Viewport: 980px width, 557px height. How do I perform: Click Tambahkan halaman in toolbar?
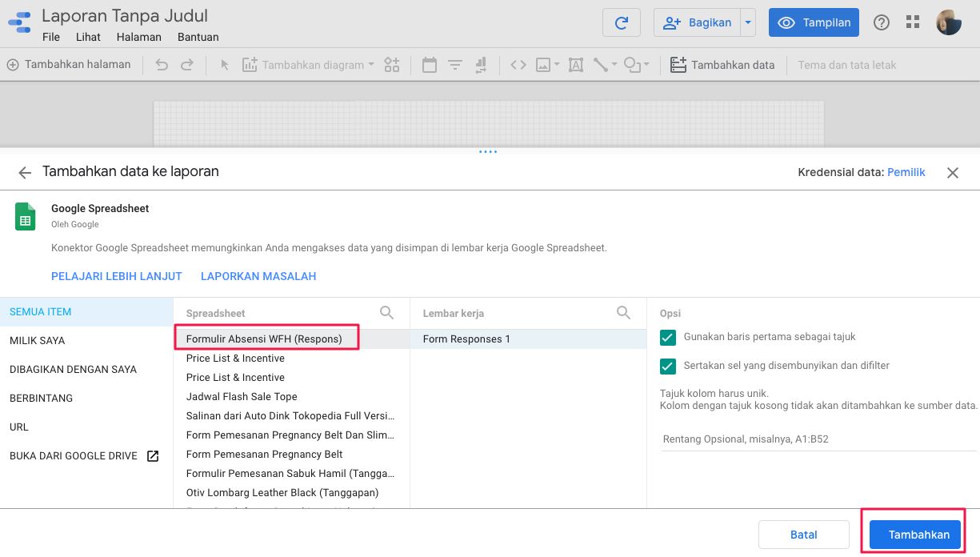click(69, 65)
